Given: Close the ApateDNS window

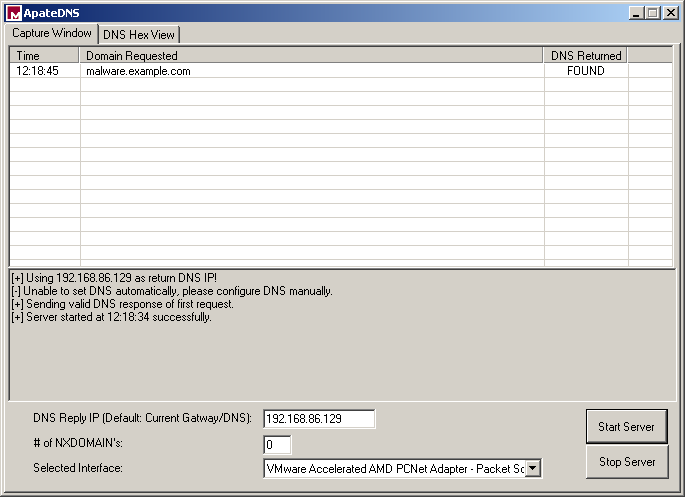Looking at the screenshot, I should point(671,13).
